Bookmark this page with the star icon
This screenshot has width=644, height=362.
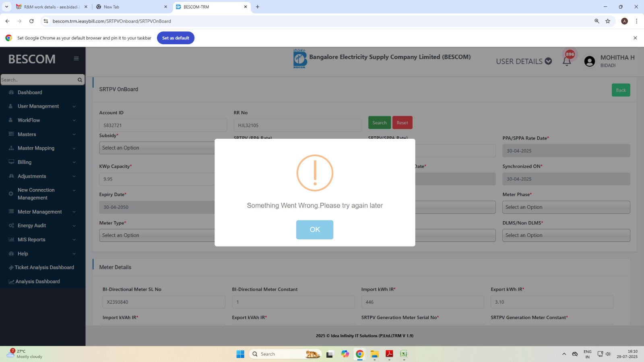click(x=608, y=21)
